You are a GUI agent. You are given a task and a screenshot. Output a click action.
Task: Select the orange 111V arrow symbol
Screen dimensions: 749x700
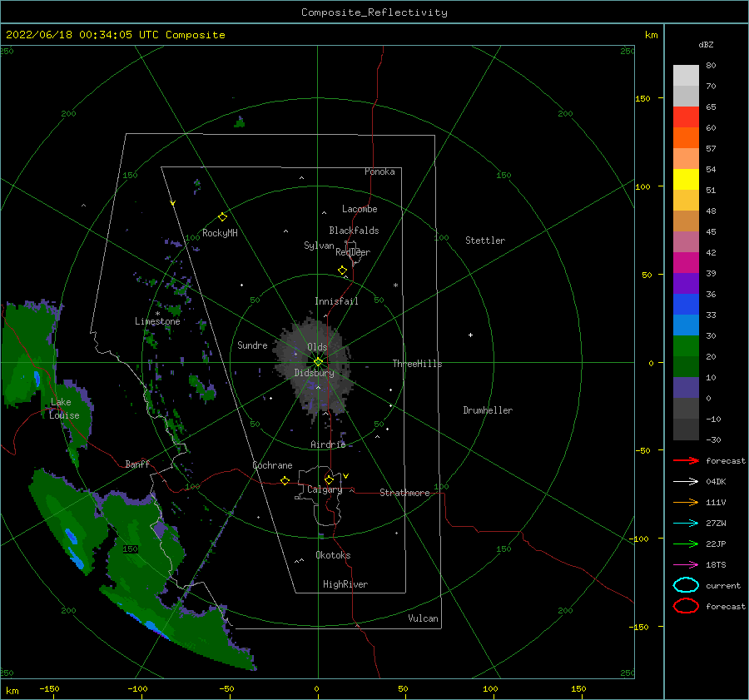686,502
